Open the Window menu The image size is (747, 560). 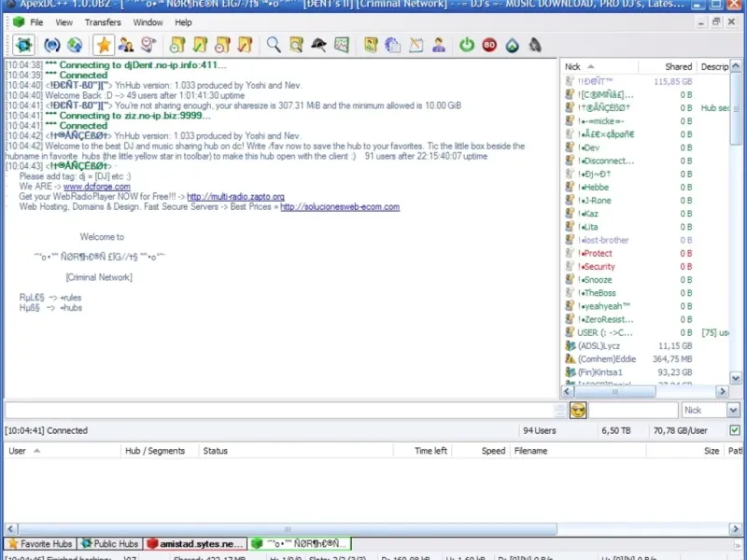pyautogui.click(x=148, y=22)
